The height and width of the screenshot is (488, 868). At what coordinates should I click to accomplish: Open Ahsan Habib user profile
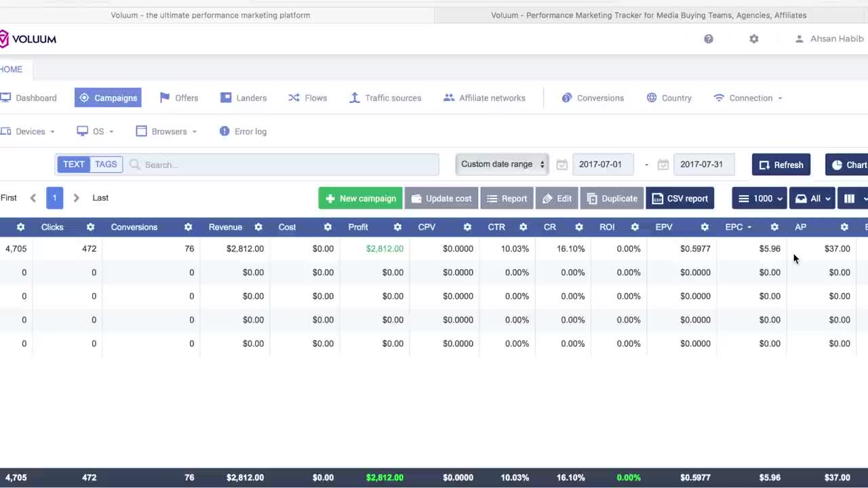tap(830, 39)
